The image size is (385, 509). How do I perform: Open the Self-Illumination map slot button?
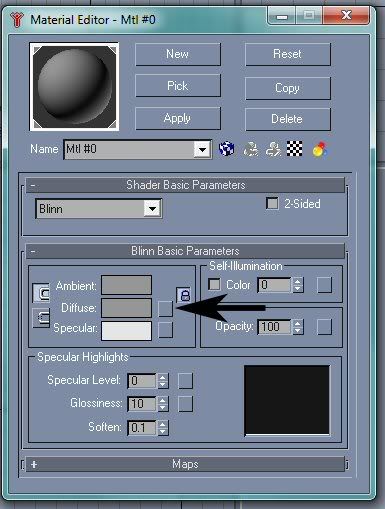point(324,285)
